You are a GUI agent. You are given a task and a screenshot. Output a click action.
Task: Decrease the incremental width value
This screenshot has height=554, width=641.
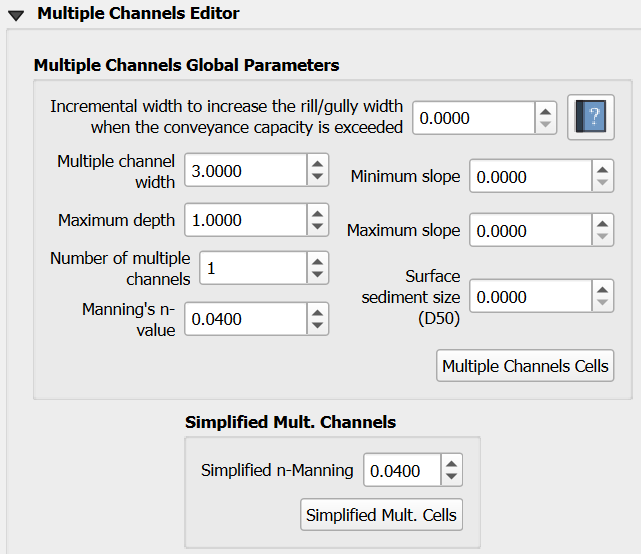pyautogui.click(x=545, y=125)
